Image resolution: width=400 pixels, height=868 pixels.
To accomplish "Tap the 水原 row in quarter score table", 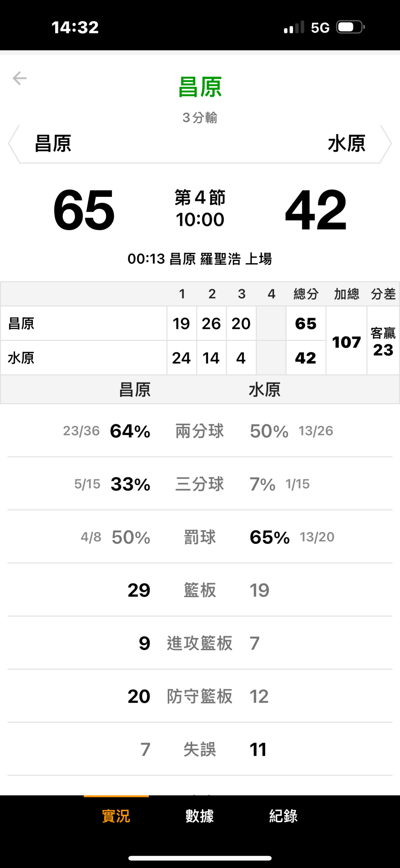I will [x=84, y=358].
